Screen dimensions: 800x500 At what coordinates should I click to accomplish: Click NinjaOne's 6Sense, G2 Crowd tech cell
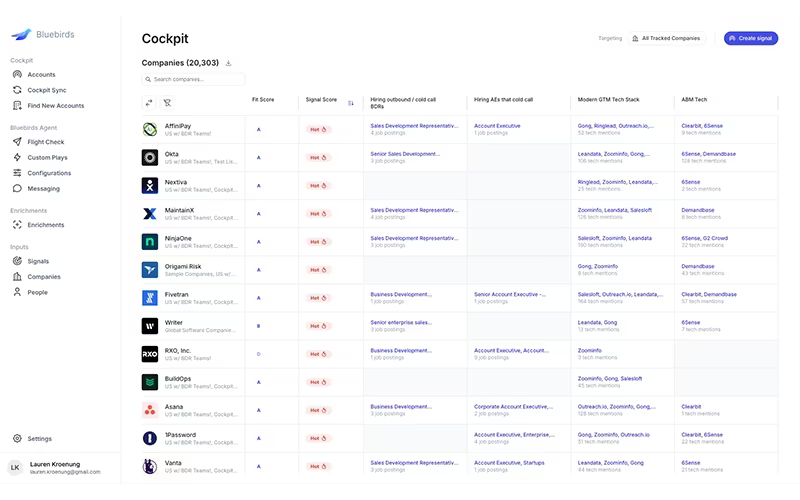pos(705,238)
